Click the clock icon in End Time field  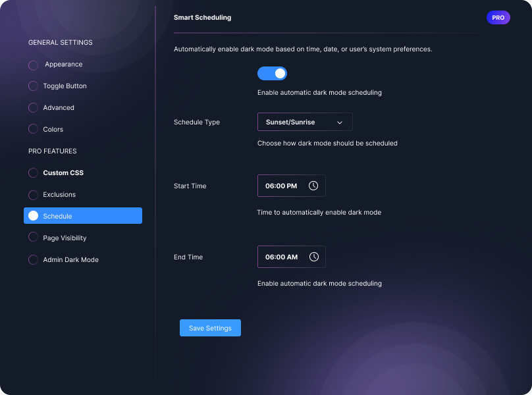(314, 257)
